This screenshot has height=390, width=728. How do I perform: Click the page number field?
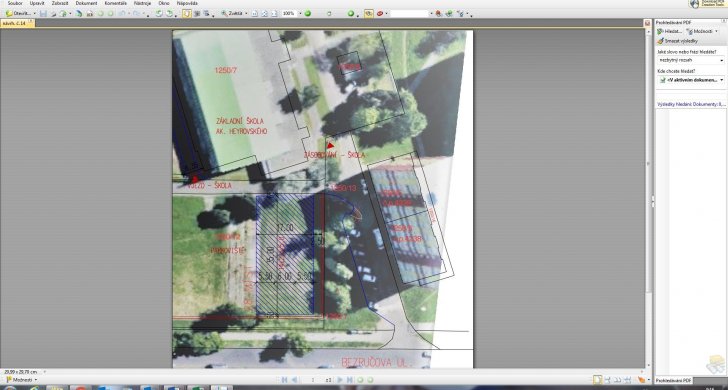point(313,380)
